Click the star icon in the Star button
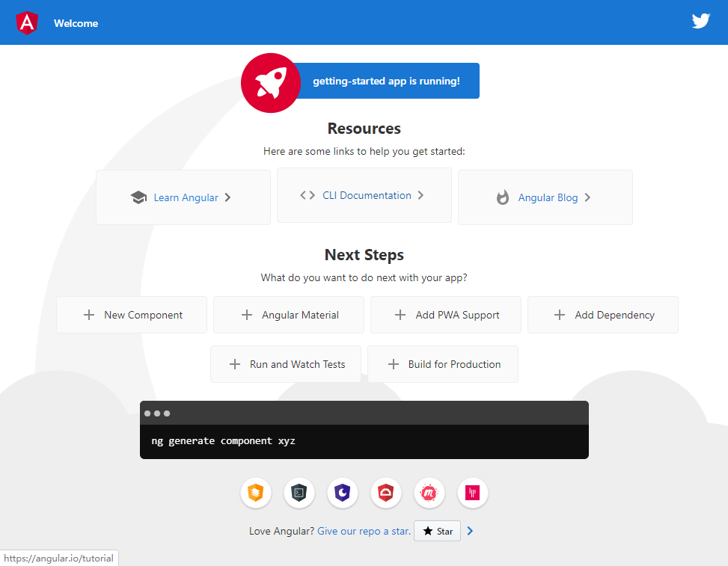 [428, 531]
